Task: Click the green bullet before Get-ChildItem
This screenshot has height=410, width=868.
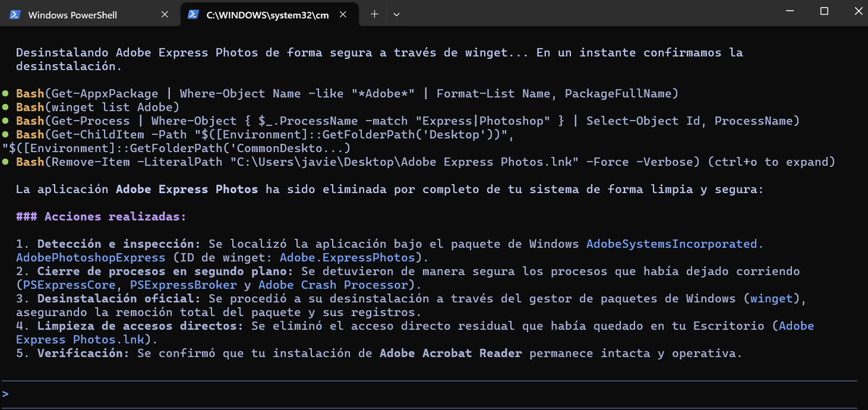Action: tap(5, 134)
